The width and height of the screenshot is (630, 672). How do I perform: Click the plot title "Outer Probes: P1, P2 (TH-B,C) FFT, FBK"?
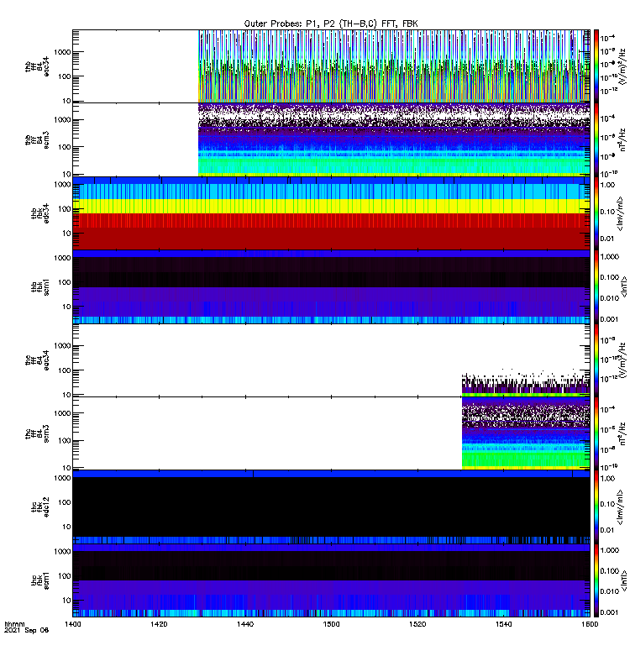(x=331, y=24)
